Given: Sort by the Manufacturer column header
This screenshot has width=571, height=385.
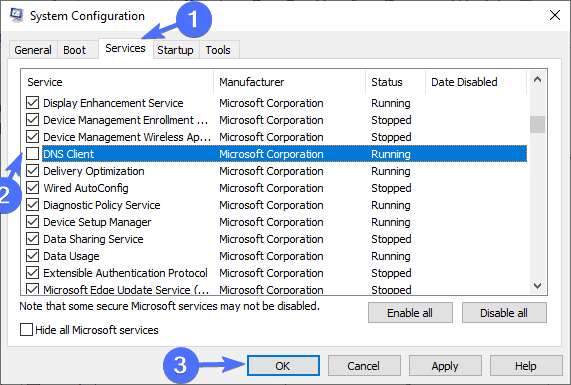Looking at the screenshot, I should [x=290, y=82].
